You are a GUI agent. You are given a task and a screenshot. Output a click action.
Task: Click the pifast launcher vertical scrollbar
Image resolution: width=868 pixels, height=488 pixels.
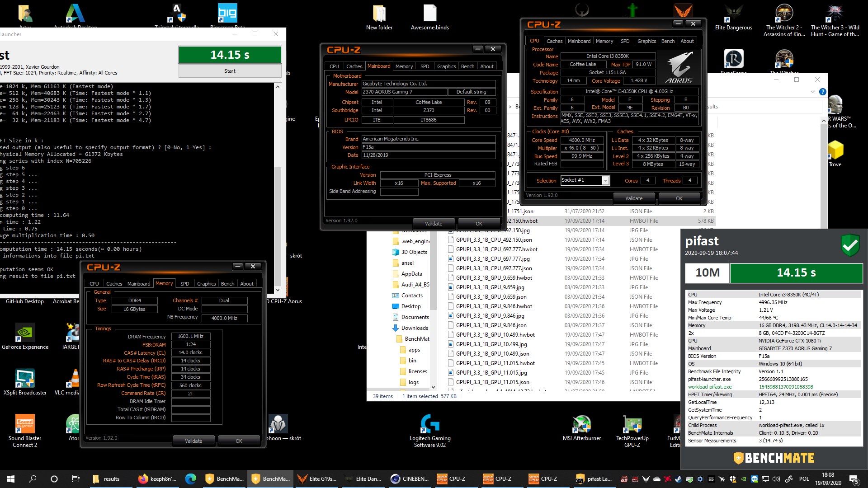(x=278, y=188)
